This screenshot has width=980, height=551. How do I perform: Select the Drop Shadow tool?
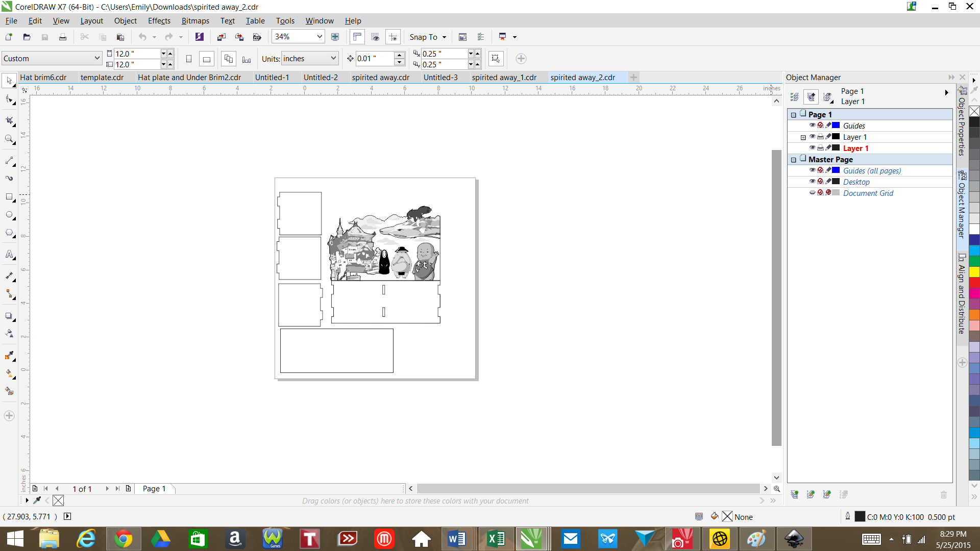9,316
